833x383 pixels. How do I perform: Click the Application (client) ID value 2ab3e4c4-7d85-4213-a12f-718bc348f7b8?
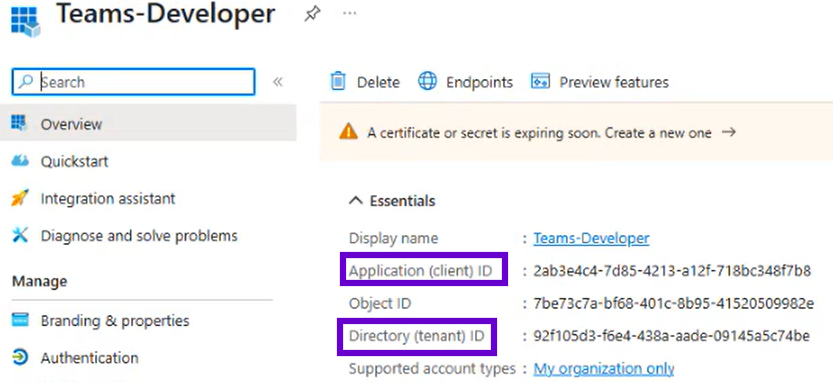(672, 271)
